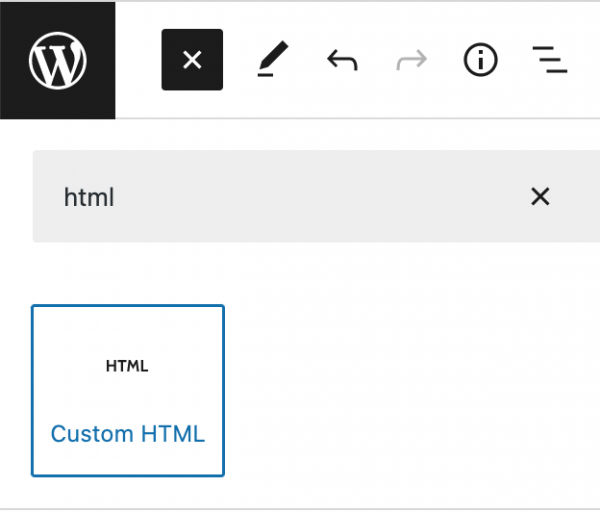Click the HTML icon in block tile
This screenshot has width=600, height=512.
click(127, 366)
